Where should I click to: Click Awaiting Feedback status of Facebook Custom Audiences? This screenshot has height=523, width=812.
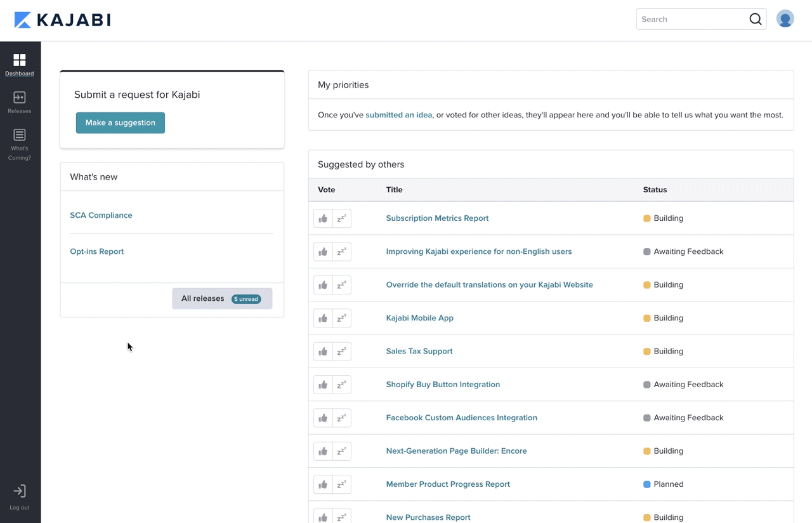[x=683, y=418]
